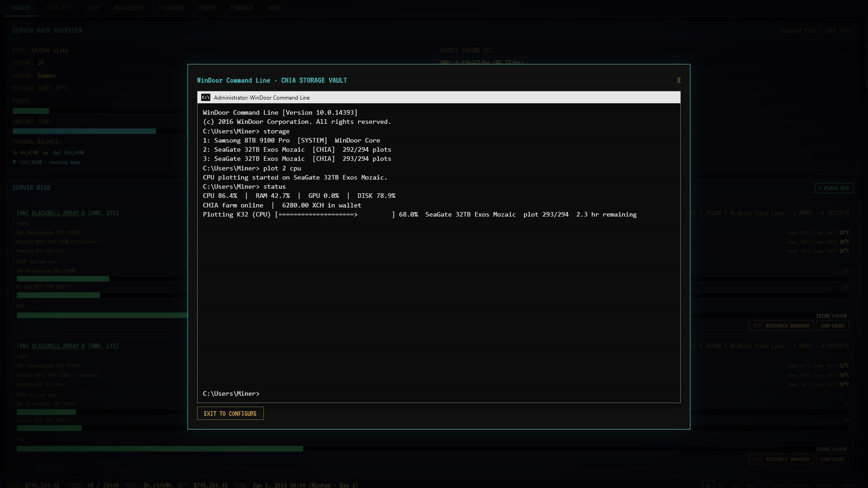View the NEWS tab
This screenshot has height=488, width=868.
pyautogui.click(x=274, y=8)
